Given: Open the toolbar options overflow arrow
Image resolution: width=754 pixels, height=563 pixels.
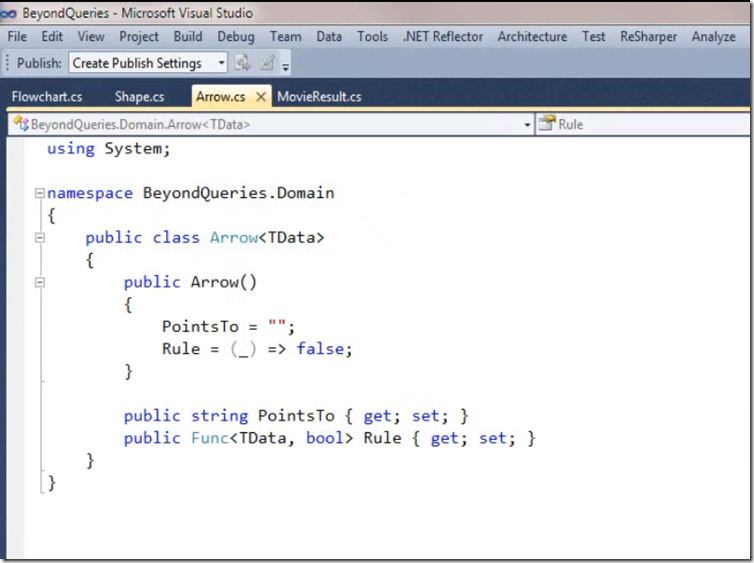Looking at the screenshot, I should pos(286,66).
